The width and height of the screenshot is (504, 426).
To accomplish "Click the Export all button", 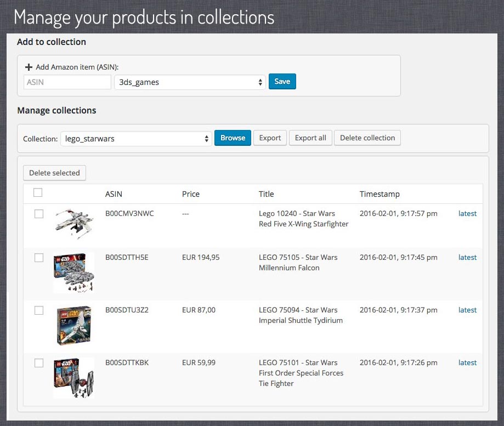I will click(x=310, y=138).
